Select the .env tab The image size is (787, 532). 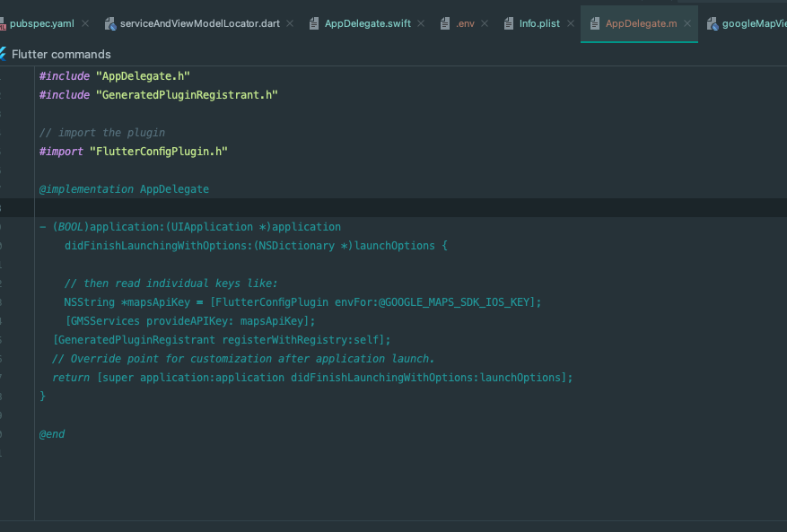click(x=466, y=23)
